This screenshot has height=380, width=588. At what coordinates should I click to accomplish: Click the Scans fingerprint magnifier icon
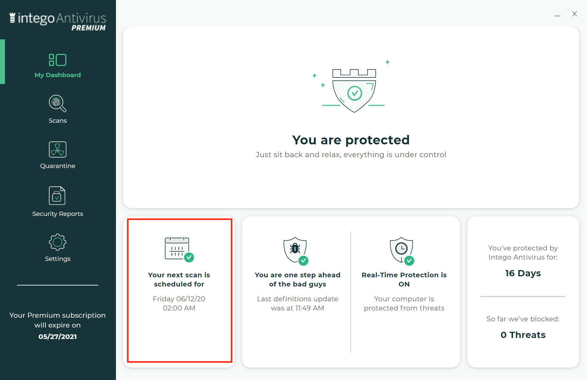click(x=57, y=103)
